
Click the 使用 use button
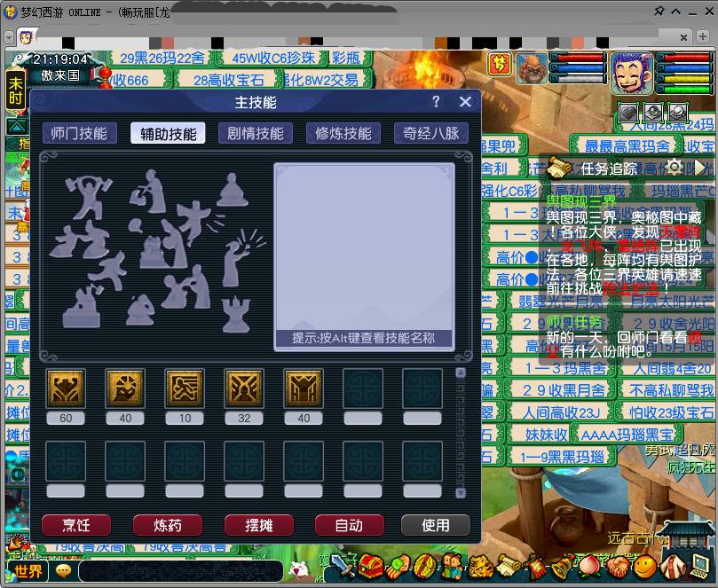436,525
